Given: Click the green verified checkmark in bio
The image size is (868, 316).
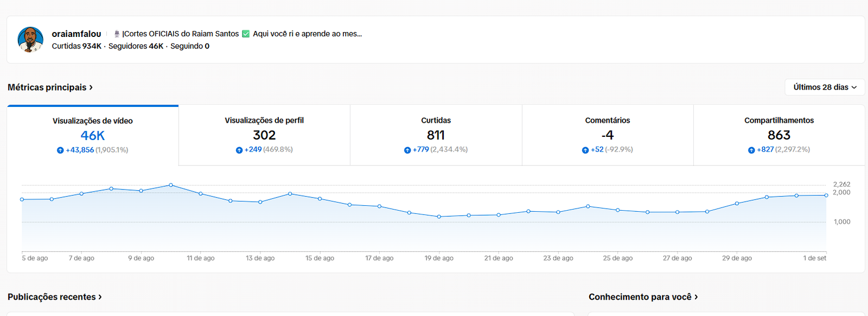Looking at the screenshot, I should point(246,34).
